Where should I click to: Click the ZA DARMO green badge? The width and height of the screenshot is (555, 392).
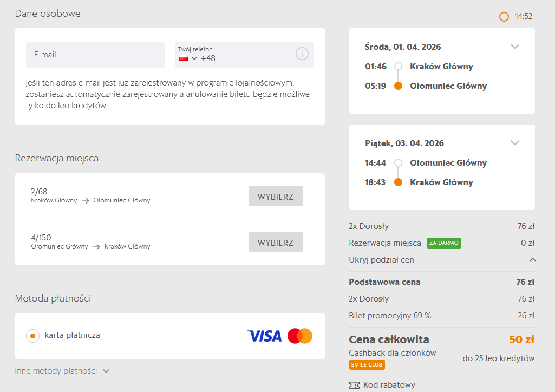click(443, 243)
